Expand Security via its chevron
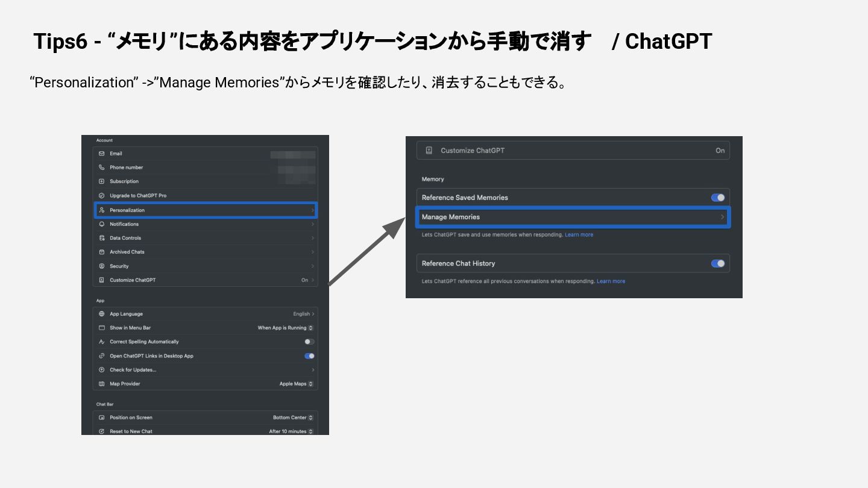The width and height of the screenshot is (868, 488). pyautogui.click(x=313, y=266)
